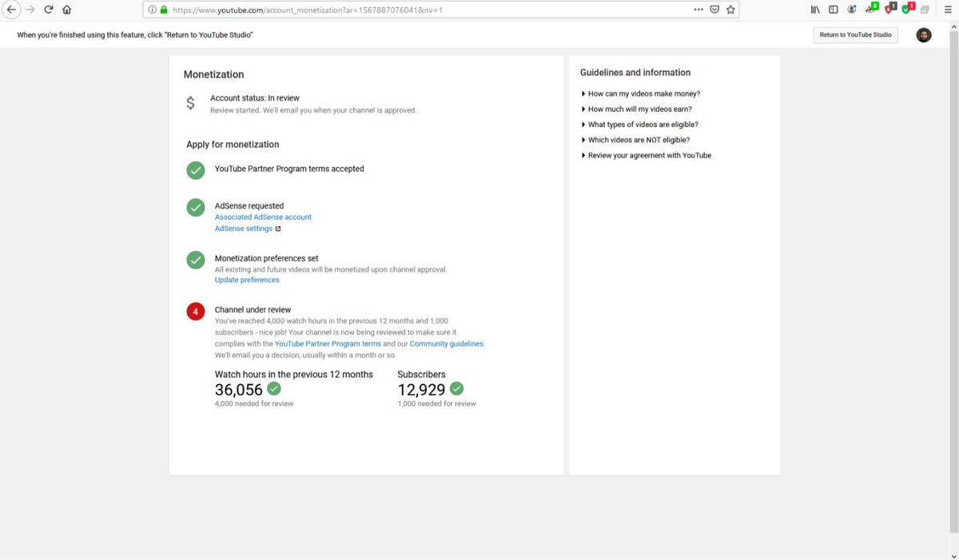The width and height of the screenshot is (959, 560).
Task: Open the browser home page icon
Action: (66, 10)
